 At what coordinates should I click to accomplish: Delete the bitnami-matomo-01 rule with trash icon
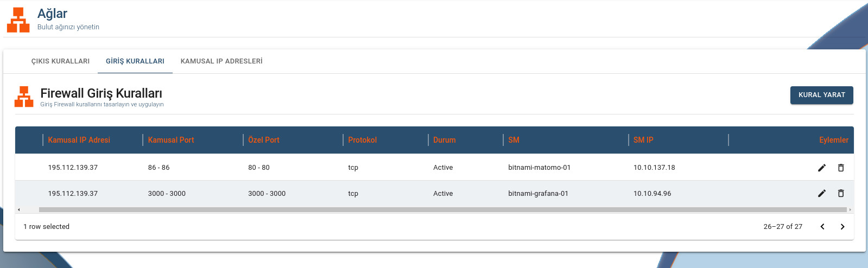[x=841, y=168]
